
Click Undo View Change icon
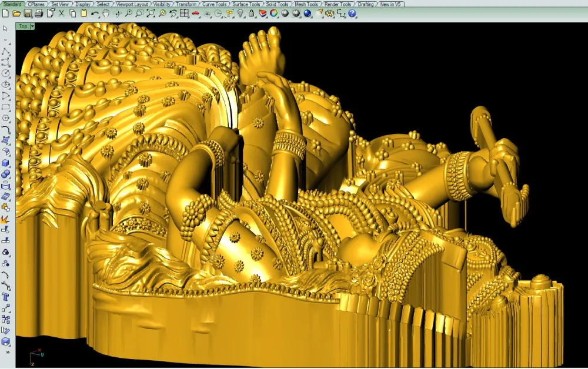click(173, 14)
